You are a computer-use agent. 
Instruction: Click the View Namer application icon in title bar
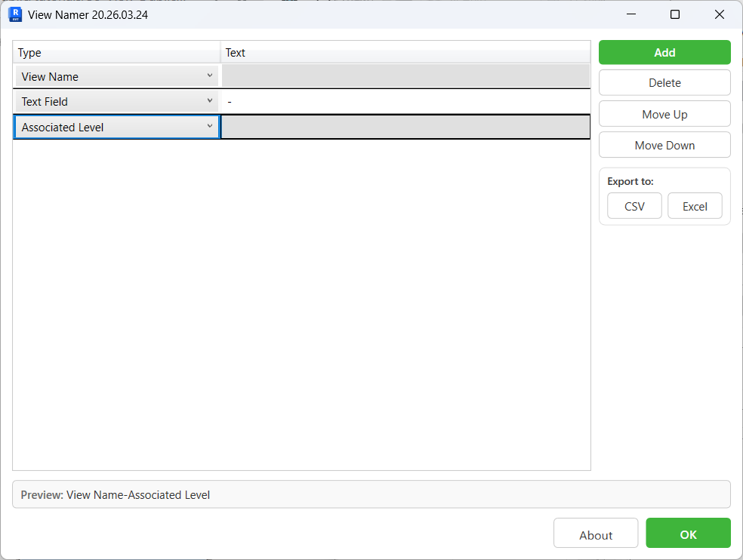coord(15,14)
